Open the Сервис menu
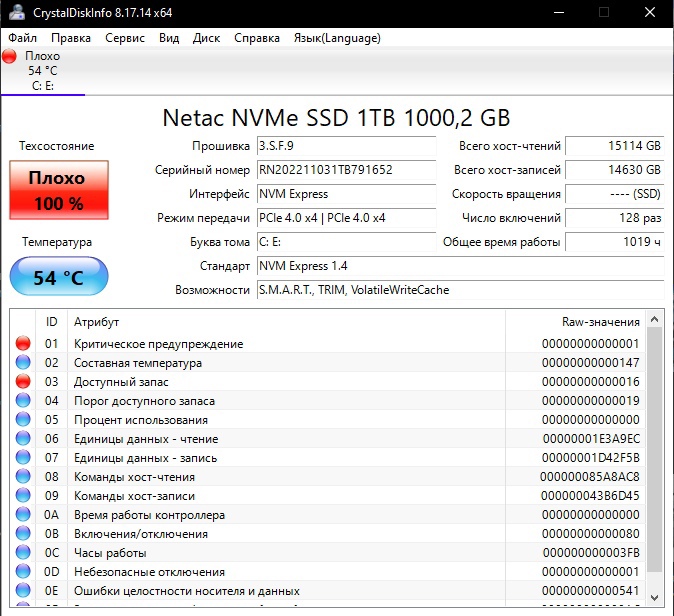Screen dimensions: 674x616 tap(124, 38)
